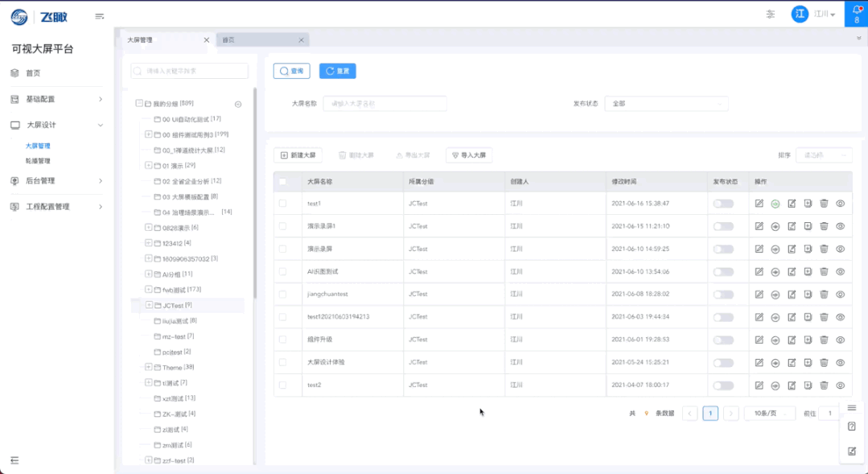Open the 发布状态 dropdown showing 全部
The image size is (868, 474).
666,104
